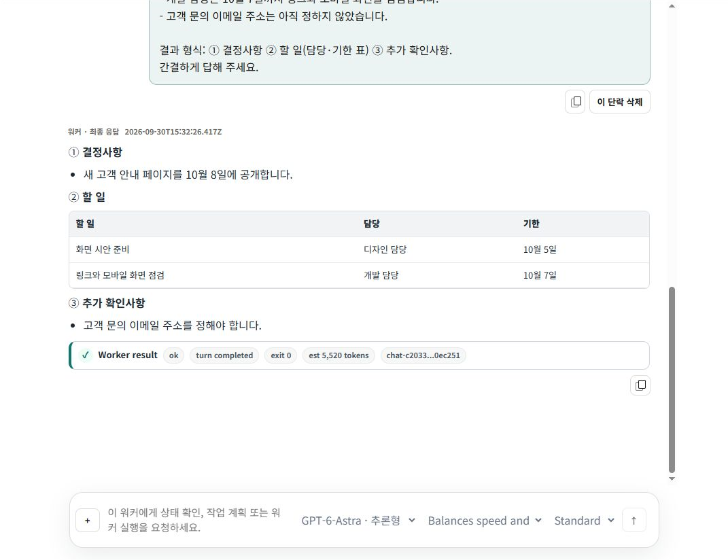This screenshot has height=560, width=728.
Task: Click the plus attach button
Action: 87,521
